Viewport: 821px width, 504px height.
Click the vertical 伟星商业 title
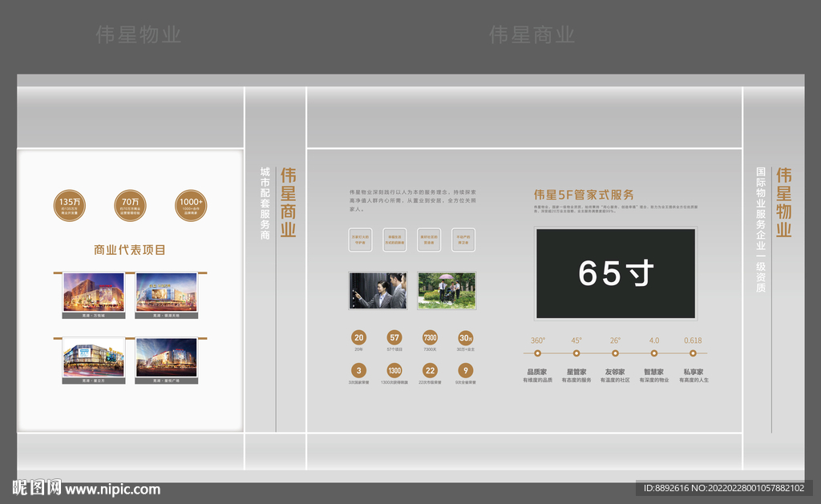click(x=288, y=202)
